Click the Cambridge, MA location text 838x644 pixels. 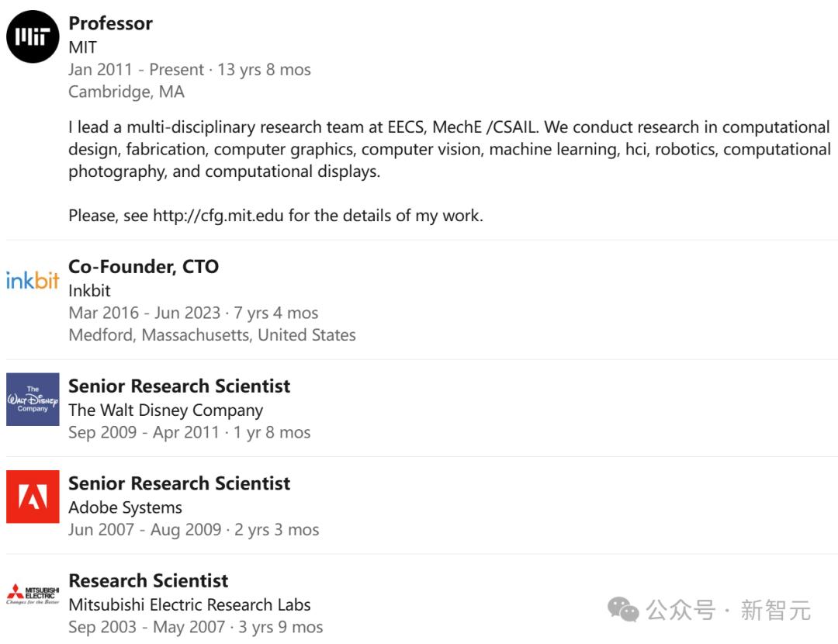tap(126, 92)
